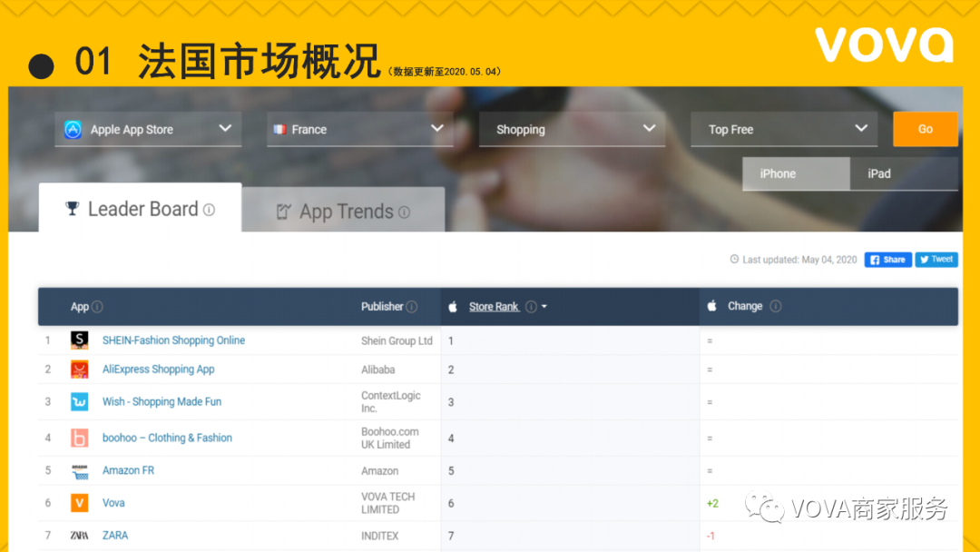Open the France country dropdown
This screenshot has height=552, width=980.
360,130
